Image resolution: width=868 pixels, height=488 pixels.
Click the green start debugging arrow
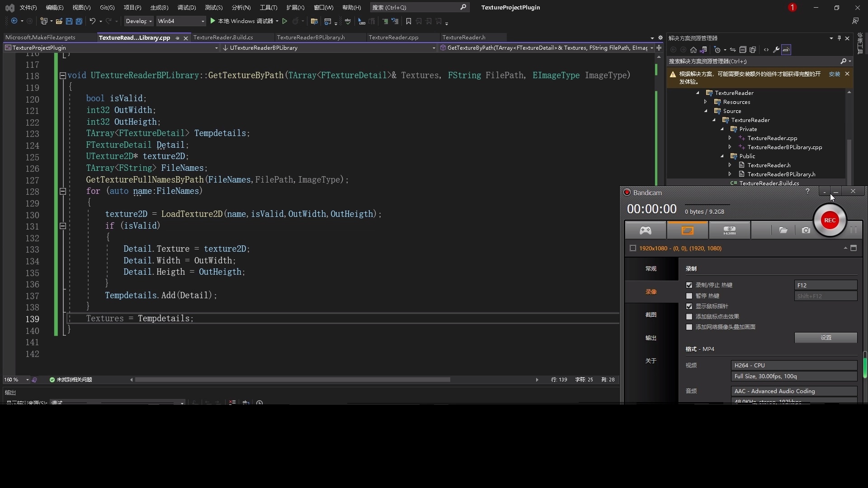point(212,21)
